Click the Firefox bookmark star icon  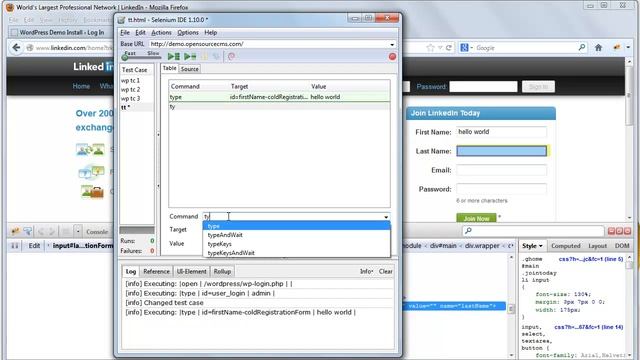pos(430,48)
